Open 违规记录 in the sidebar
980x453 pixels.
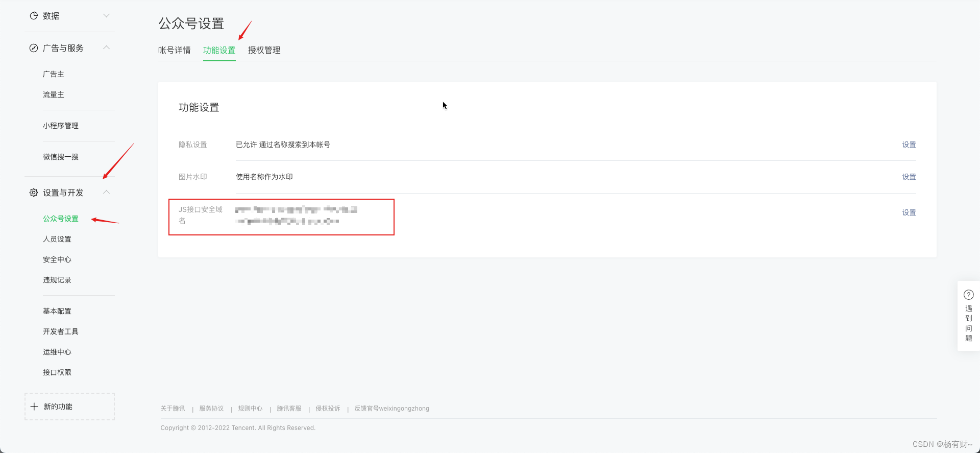pos(57,280)
